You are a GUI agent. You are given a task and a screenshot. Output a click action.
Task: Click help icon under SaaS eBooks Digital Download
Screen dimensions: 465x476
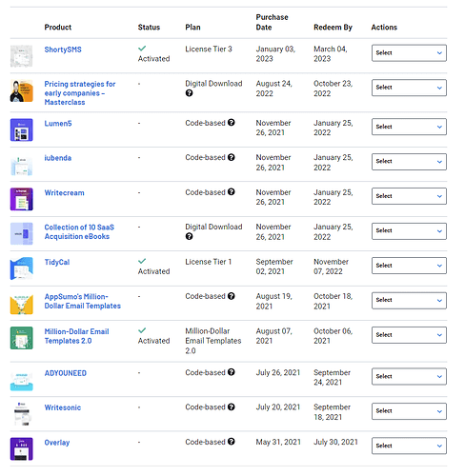tap(189, 236)
